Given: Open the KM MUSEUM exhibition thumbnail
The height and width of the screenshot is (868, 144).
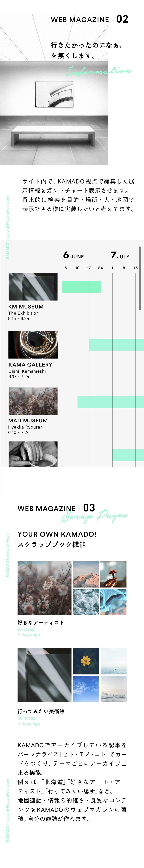Looking at the screenshot, I should [33, 286].
